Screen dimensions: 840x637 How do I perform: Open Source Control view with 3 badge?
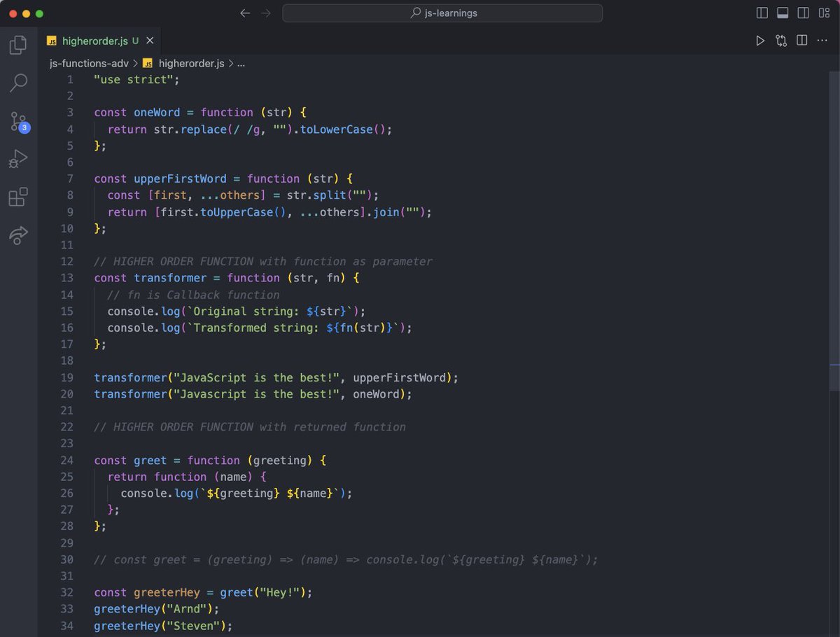tap(19, 122)
